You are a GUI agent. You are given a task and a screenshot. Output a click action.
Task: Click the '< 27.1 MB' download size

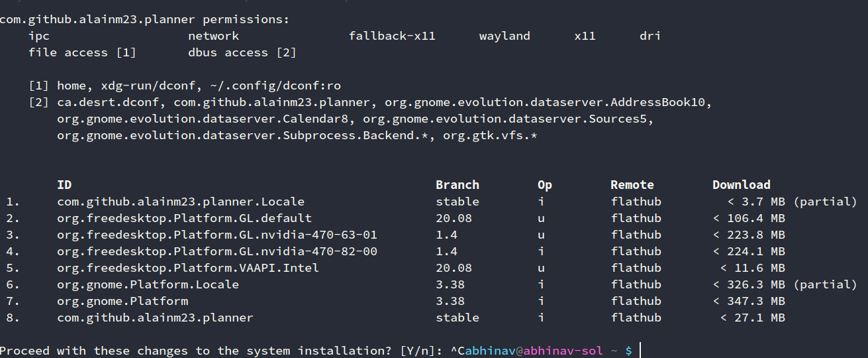pos(752,318)
